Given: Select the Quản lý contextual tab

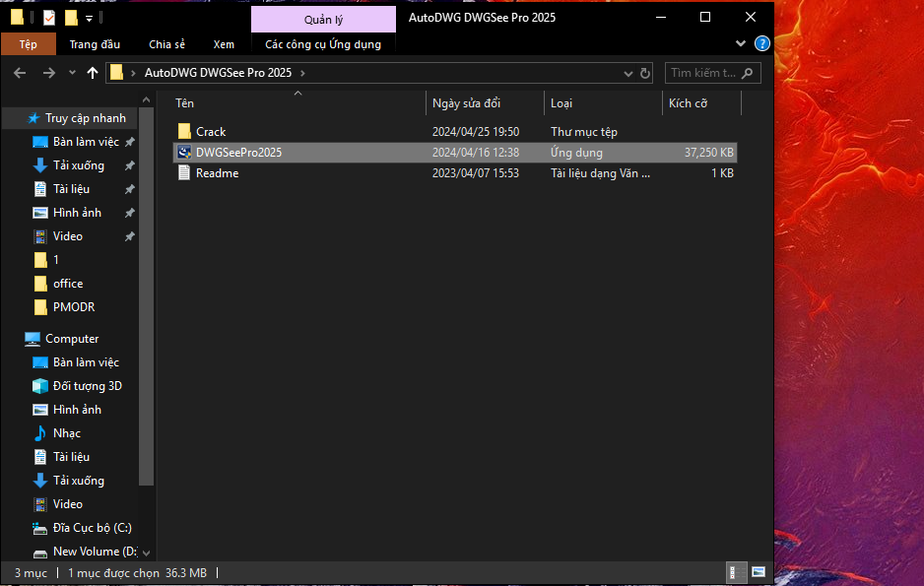Looking at the screenshot, I should coord(323,20).
